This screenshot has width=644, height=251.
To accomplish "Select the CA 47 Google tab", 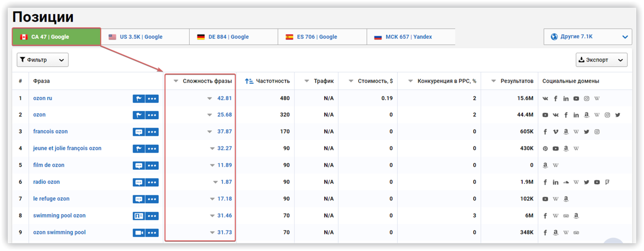I will point(56,37).
